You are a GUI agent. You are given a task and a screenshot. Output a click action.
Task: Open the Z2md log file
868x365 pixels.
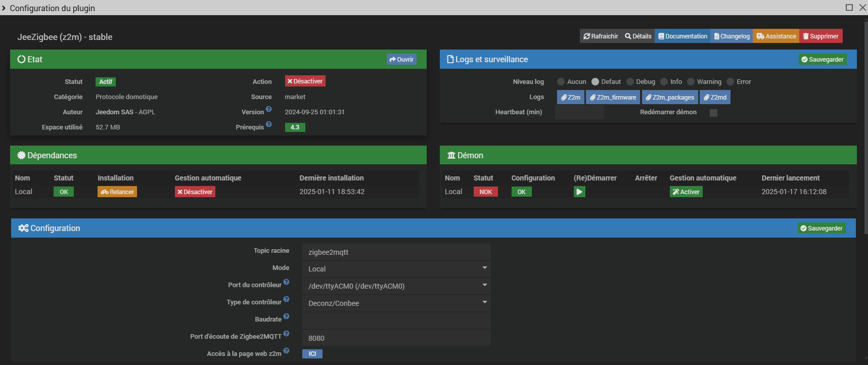[x=715, y=97]
